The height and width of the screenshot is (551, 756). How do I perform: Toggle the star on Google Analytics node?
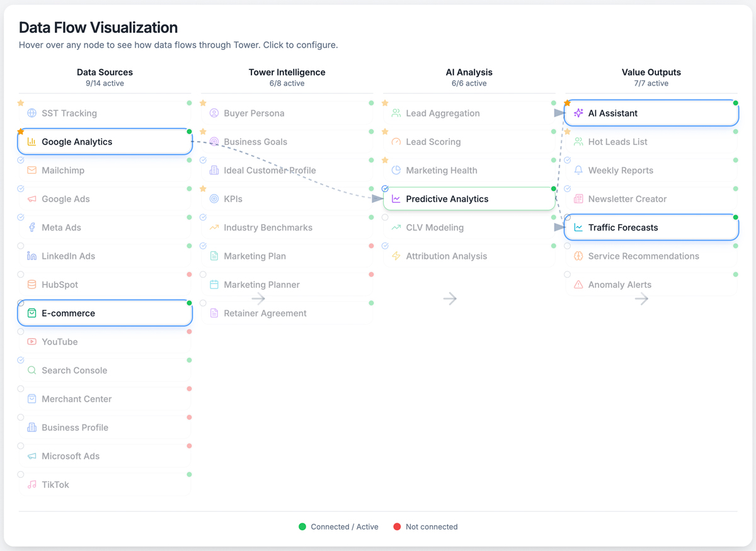click(21, 132)
